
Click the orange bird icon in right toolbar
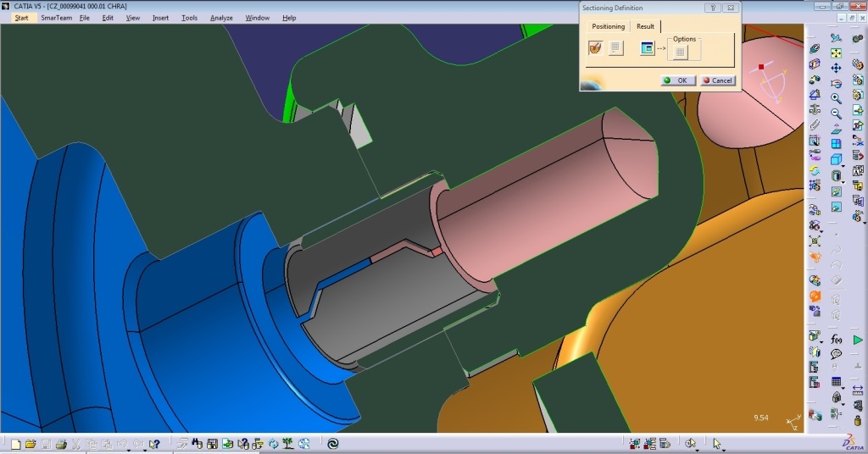coord(815,257)
